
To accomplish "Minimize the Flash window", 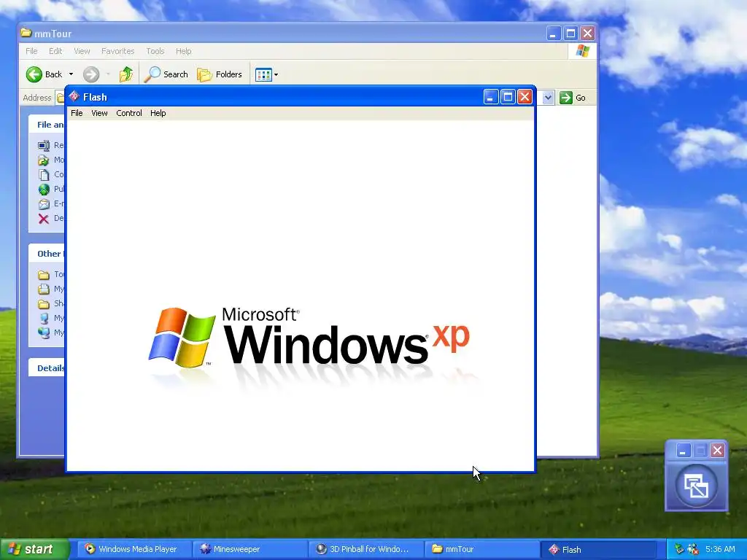I will [x=491, y=97].
